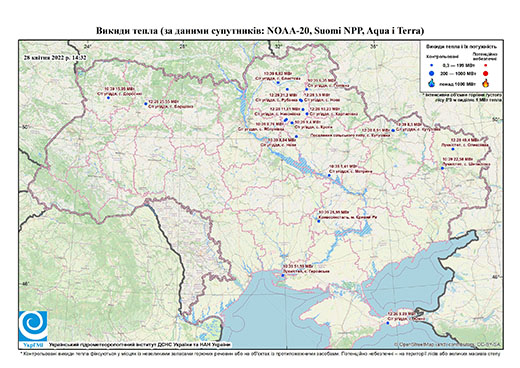Click the small red dot legend symbol
This screenshot has width=520, height=368.
[486, 65]
